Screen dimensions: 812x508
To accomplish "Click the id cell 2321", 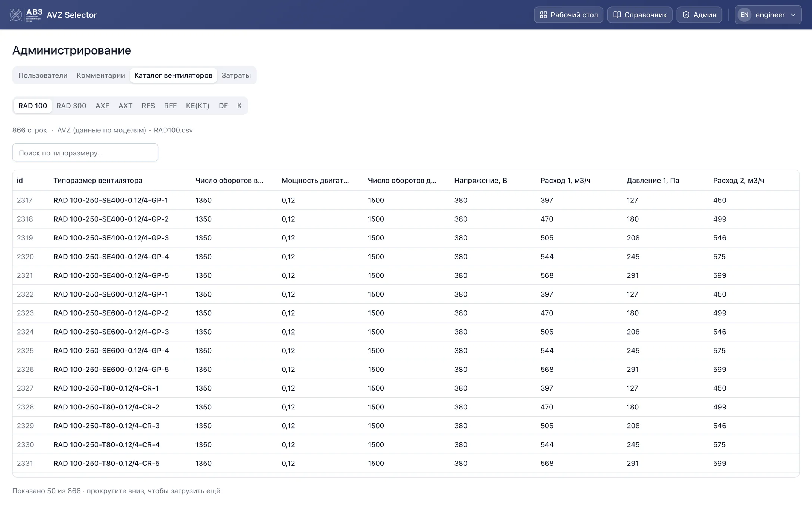I will click(x=25, y=275).
